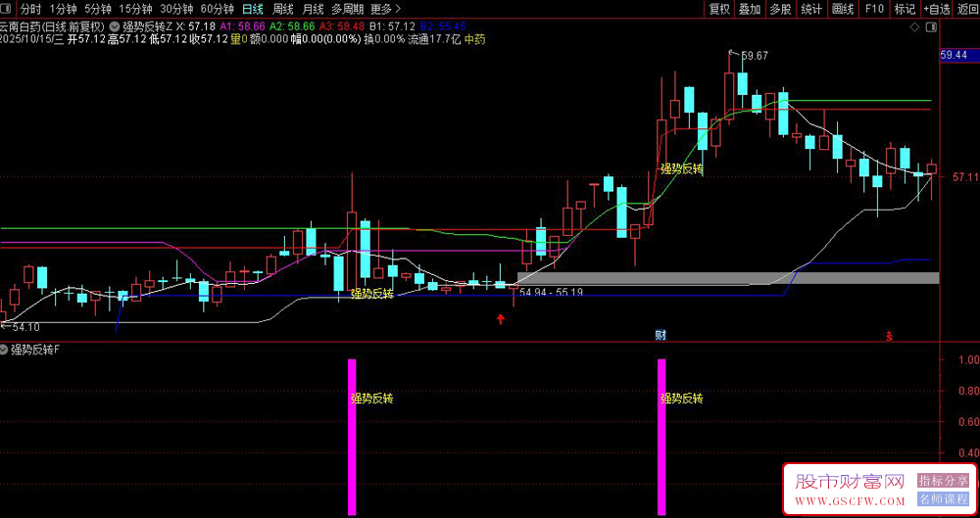The width and height of the screenshot is (980, 518).
Task: Click the 返回 back button
Action: point(967,9)
